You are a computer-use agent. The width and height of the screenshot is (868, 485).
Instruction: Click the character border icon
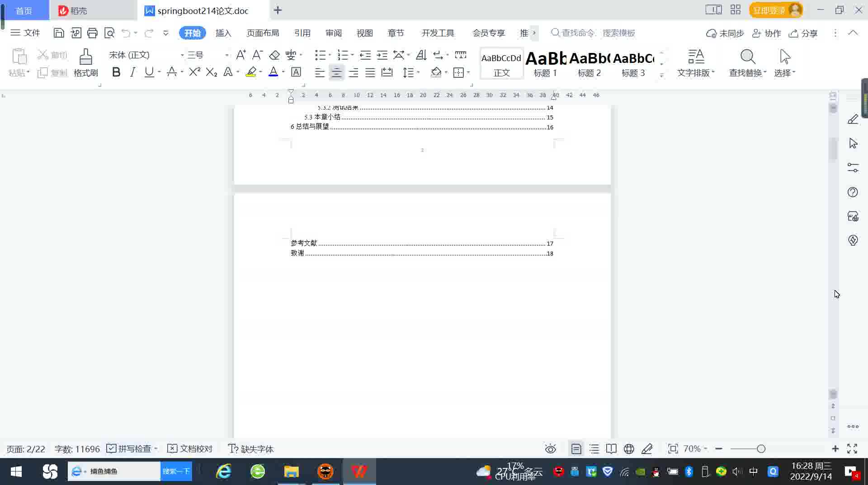tap(296, 72)
